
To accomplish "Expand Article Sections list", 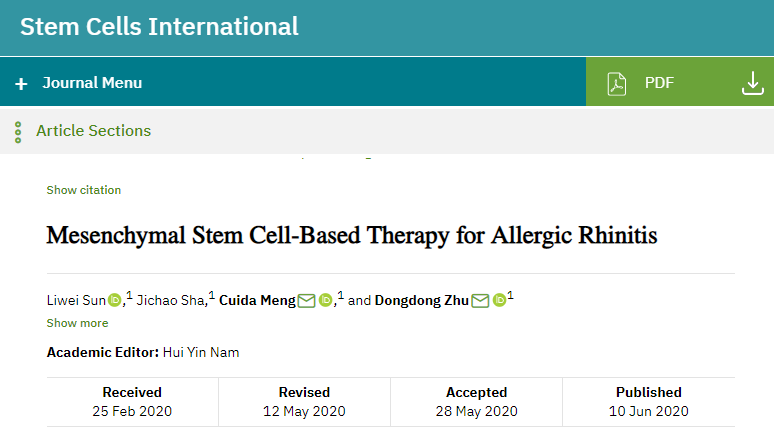I will pos(93,131).
